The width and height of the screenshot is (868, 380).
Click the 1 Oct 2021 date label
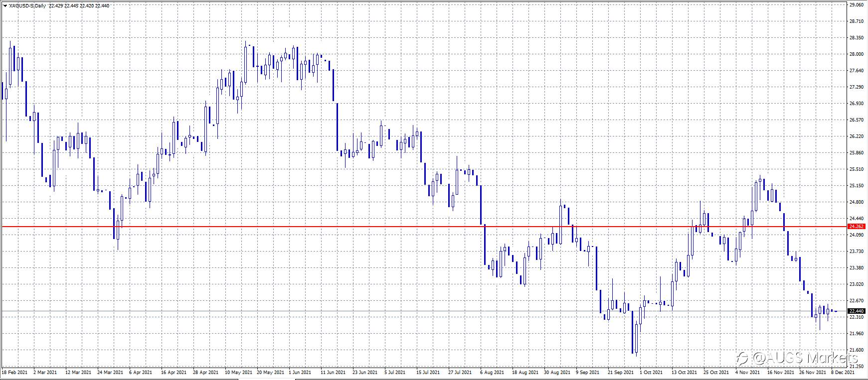click(651, 372)
